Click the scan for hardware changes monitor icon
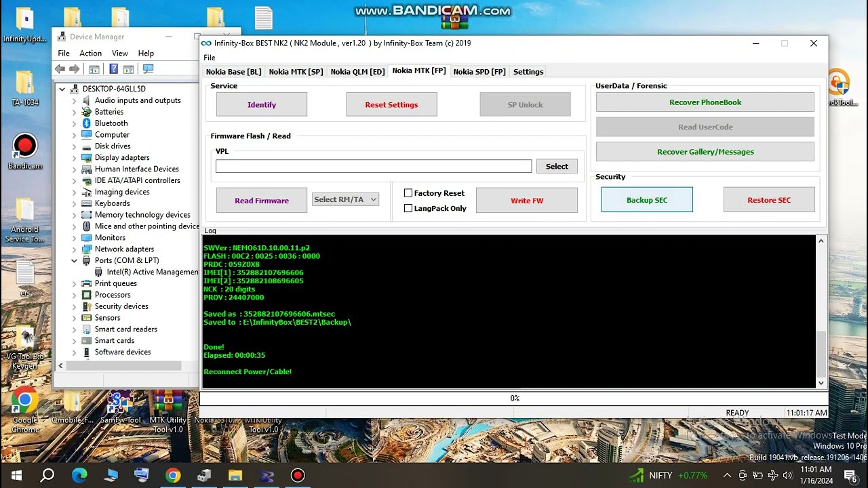The image size is (868, 488). point(148,69)
